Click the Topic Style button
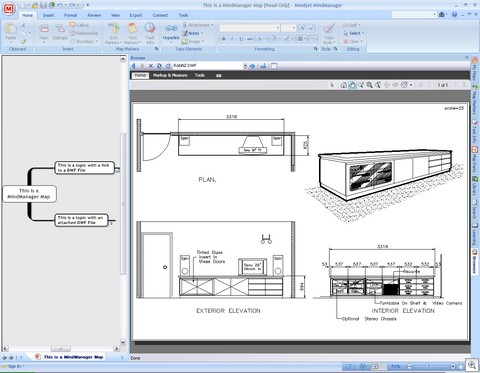Image resolution: width=480 pixels, height=373 pixels. click(329, 33)
